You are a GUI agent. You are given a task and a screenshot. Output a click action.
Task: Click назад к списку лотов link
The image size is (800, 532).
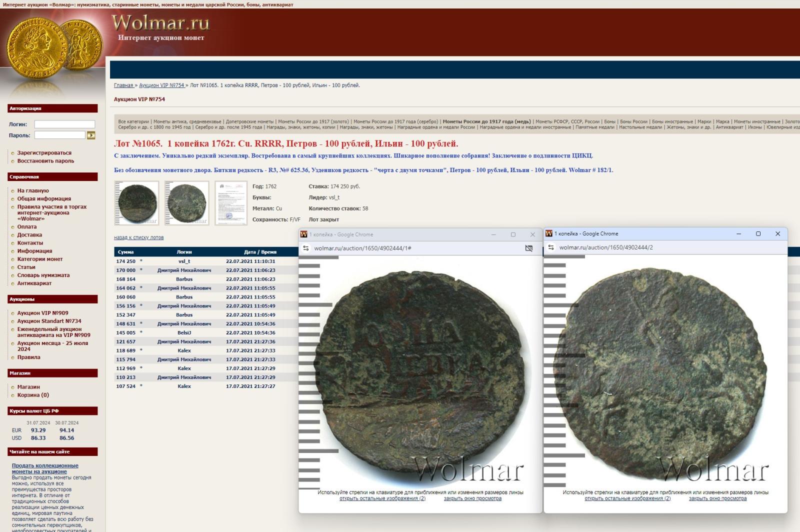(x=138, y=237)
